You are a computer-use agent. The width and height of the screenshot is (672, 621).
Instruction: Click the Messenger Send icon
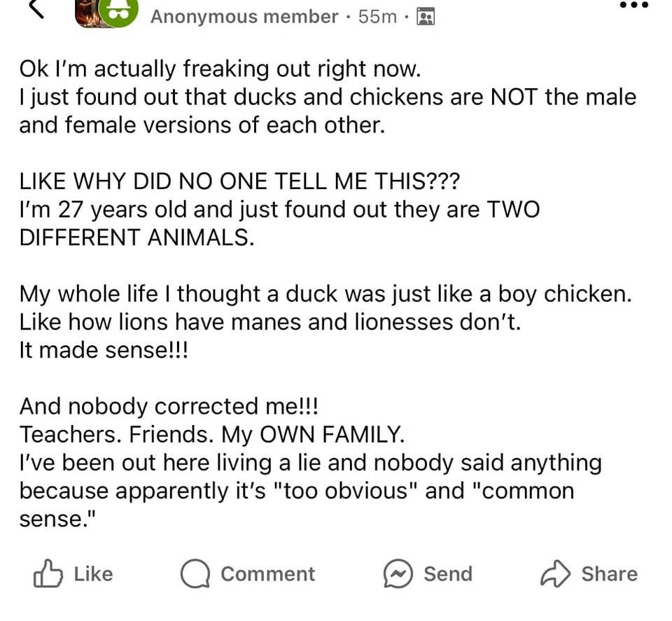tap(397, 574)
